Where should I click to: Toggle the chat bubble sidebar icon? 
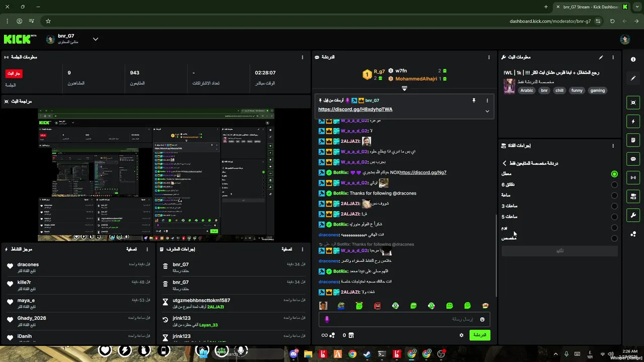(633, 159)
